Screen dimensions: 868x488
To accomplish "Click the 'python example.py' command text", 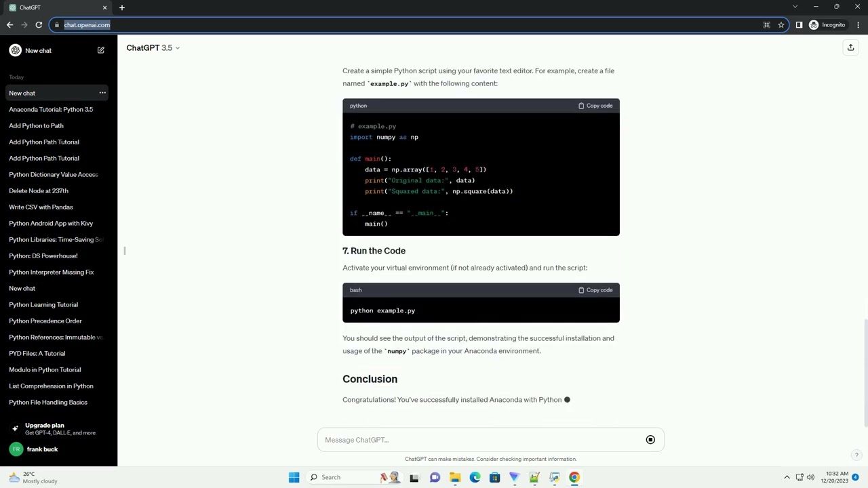I will (382, 310).
